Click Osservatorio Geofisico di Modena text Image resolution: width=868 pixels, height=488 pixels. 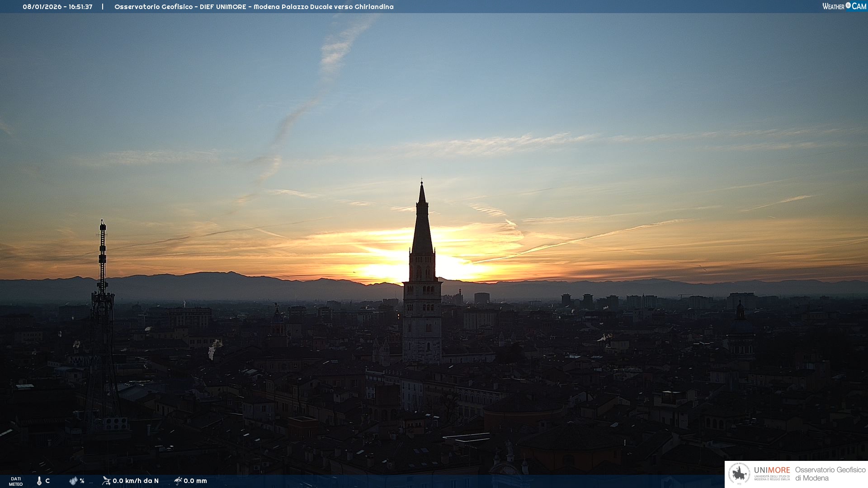coord(830,474)
